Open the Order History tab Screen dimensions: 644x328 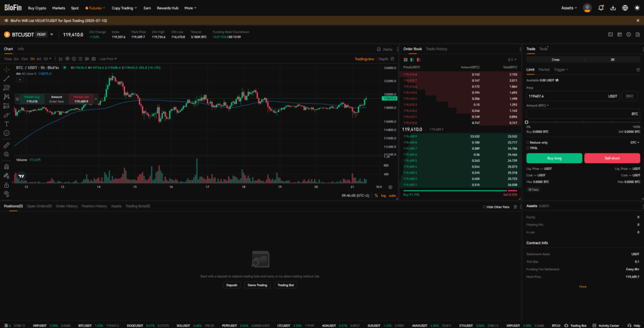pyautogui.click(x=67, y=206)
